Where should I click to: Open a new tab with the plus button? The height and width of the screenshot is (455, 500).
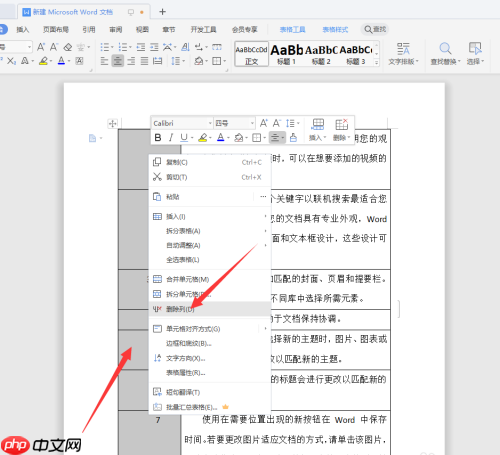[x=162, y=12]
